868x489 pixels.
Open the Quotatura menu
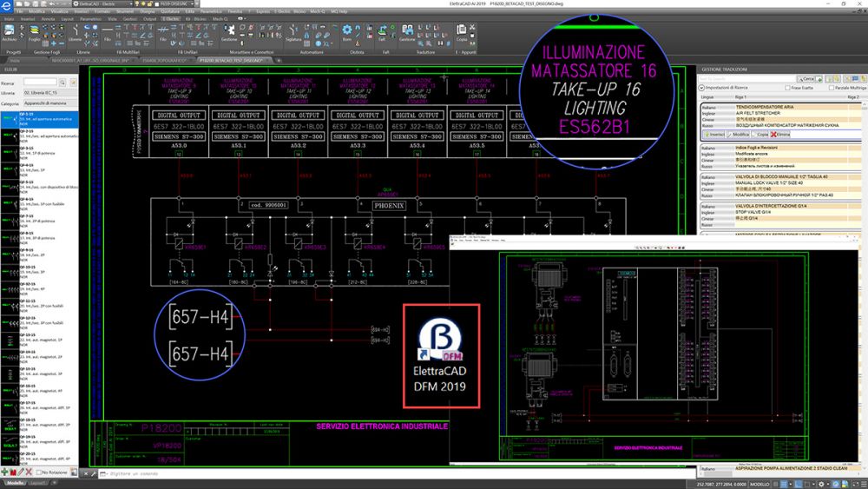170,11
